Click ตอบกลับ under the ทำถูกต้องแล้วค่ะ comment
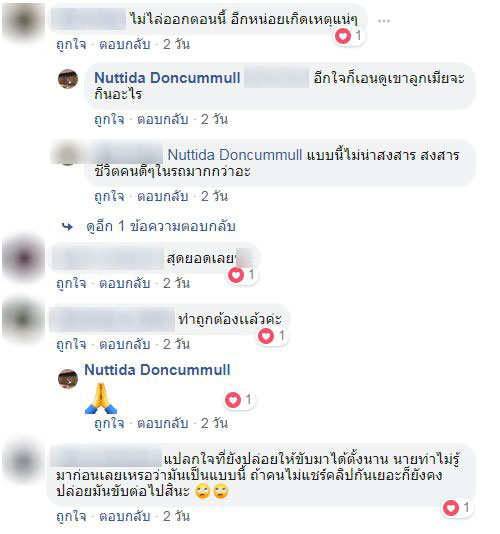 pos(125,344)
